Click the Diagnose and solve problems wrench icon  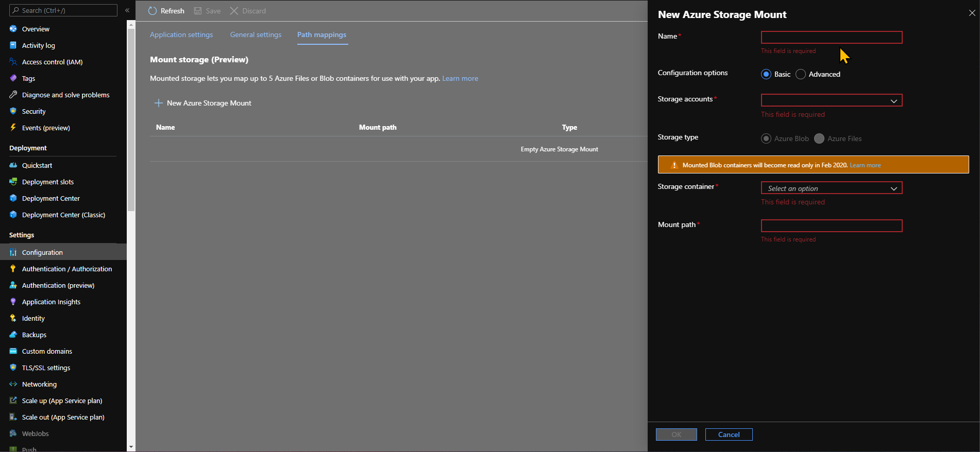click(x=13, y=95)
